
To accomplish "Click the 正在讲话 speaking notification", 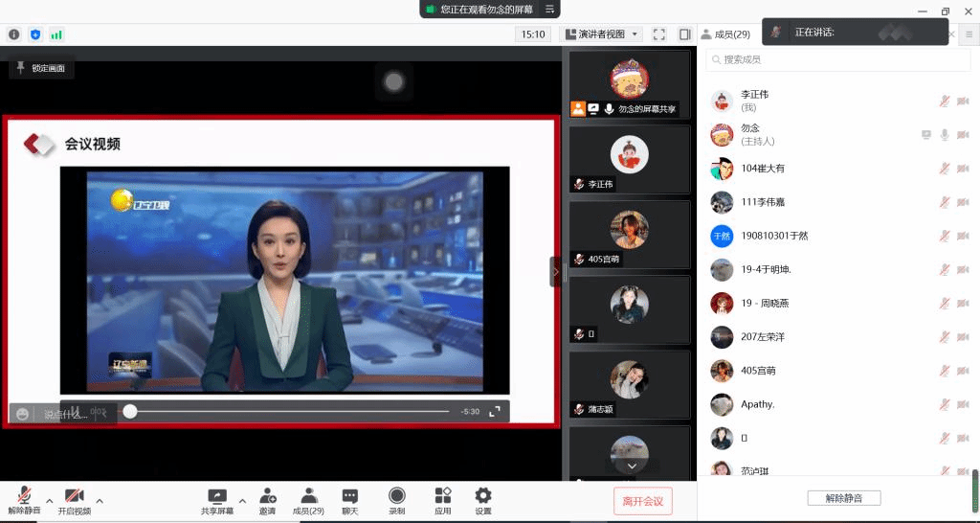I will [x=855, y=32].
